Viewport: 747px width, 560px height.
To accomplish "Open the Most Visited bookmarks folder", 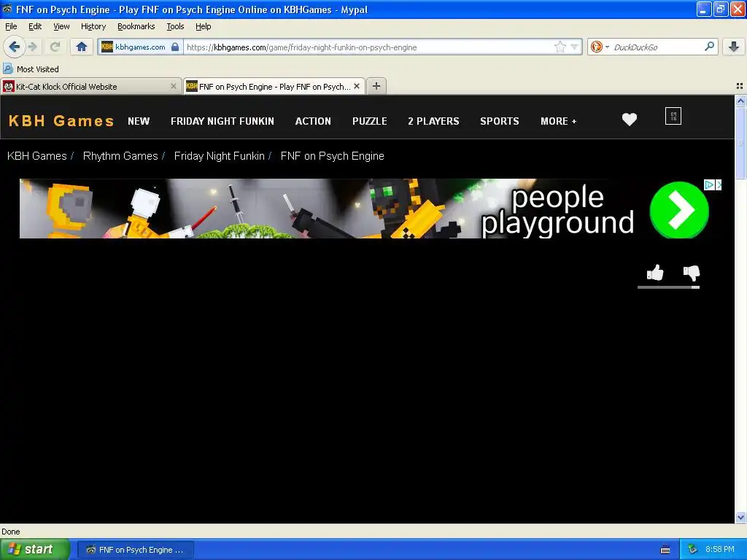I will (x=31, y=69).
